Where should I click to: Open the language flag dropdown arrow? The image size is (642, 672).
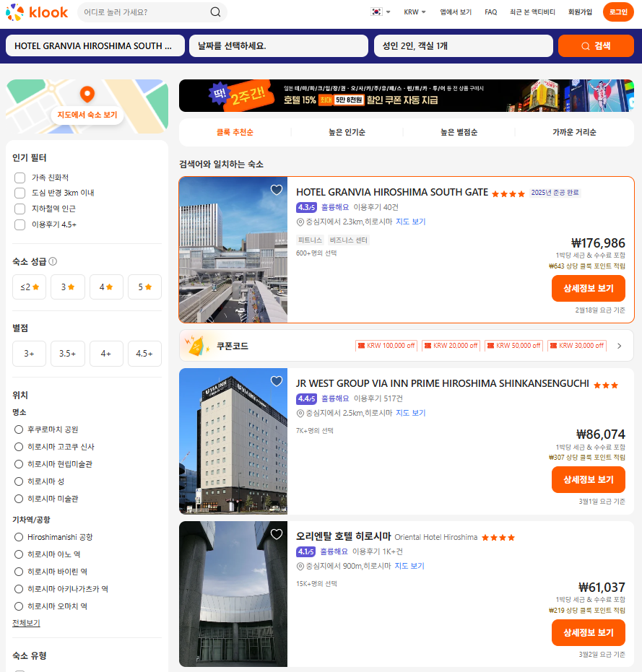tap(388, 12)
